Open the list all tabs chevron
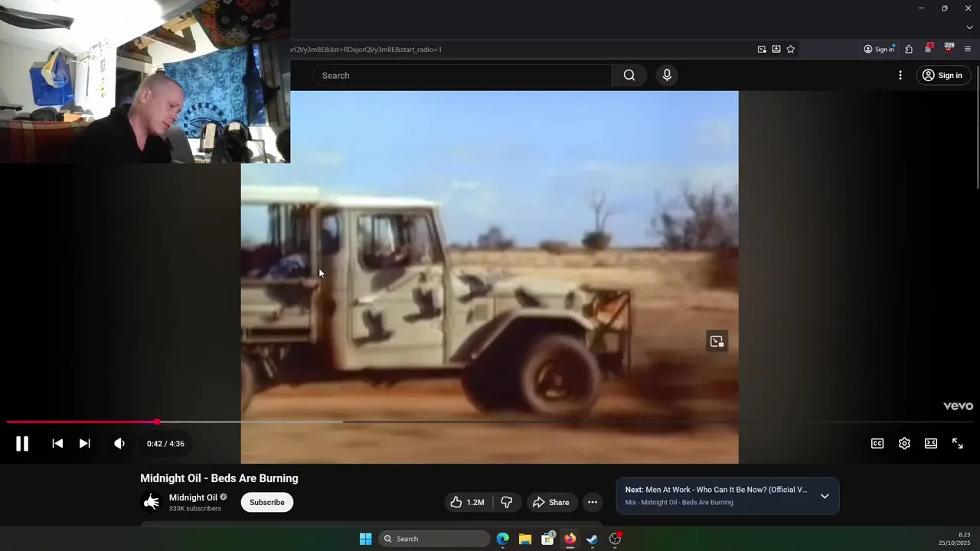Screen dimensions: 980x551 (x=969, y=28)
